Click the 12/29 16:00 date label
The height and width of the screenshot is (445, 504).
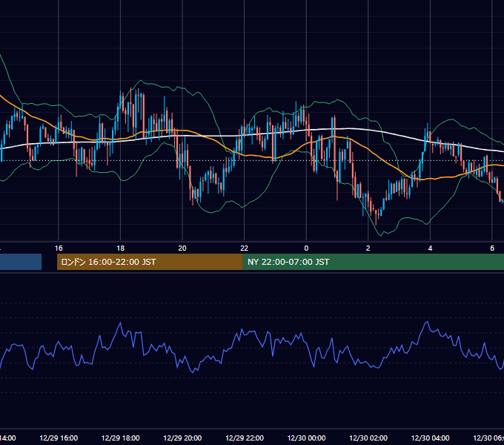pyautogui.click(x=59, y=438)
